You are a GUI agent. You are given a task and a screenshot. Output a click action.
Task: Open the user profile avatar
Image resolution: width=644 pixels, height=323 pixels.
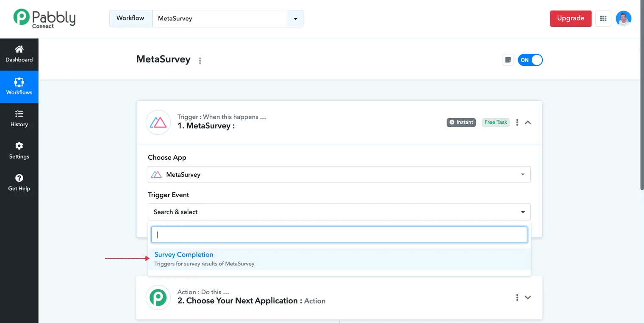click(624, 19)
